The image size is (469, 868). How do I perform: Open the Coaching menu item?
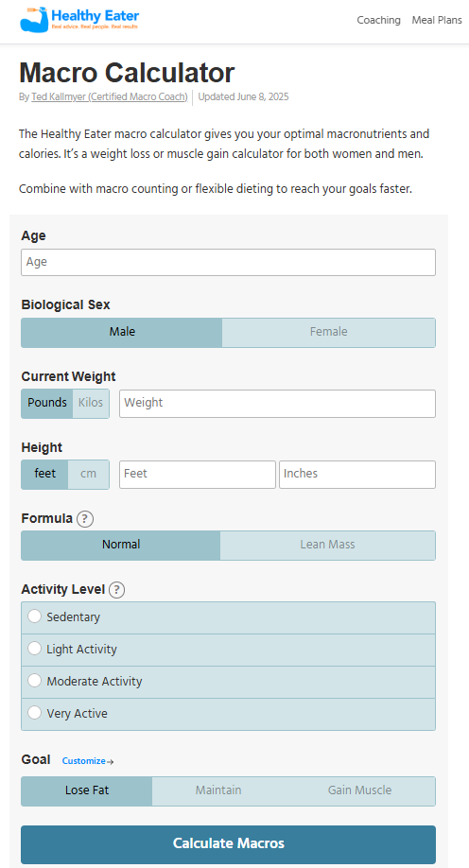tap(379, 20)
